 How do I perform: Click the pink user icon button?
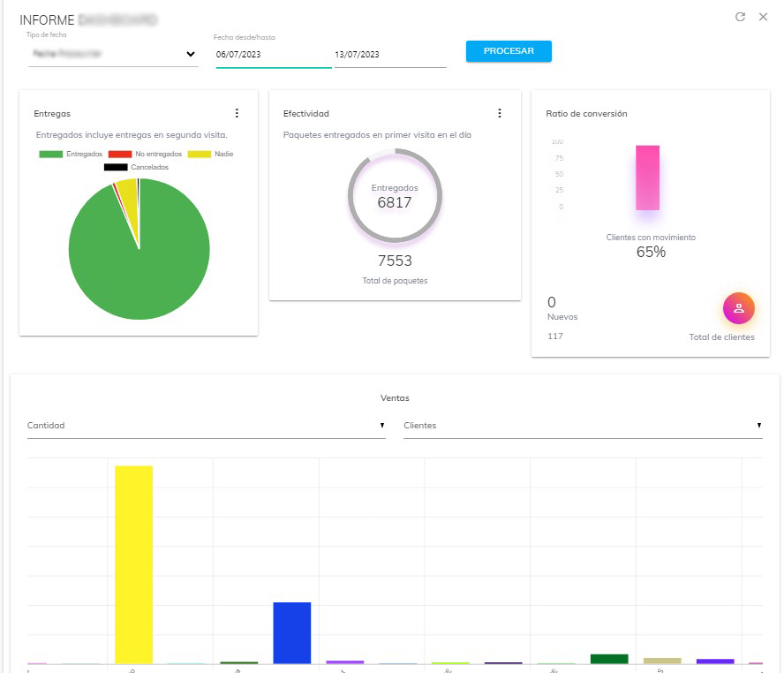(739, 308)
